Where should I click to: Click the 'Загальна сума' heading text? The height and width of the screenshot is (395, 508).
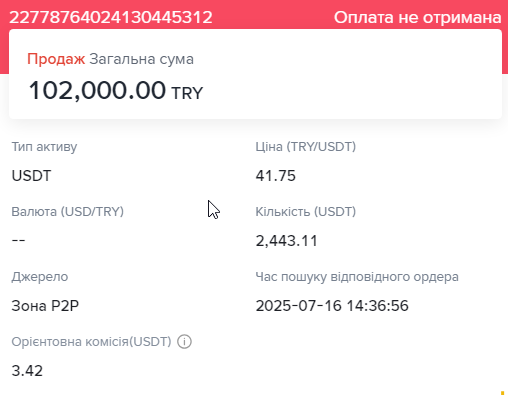point(141,59)
